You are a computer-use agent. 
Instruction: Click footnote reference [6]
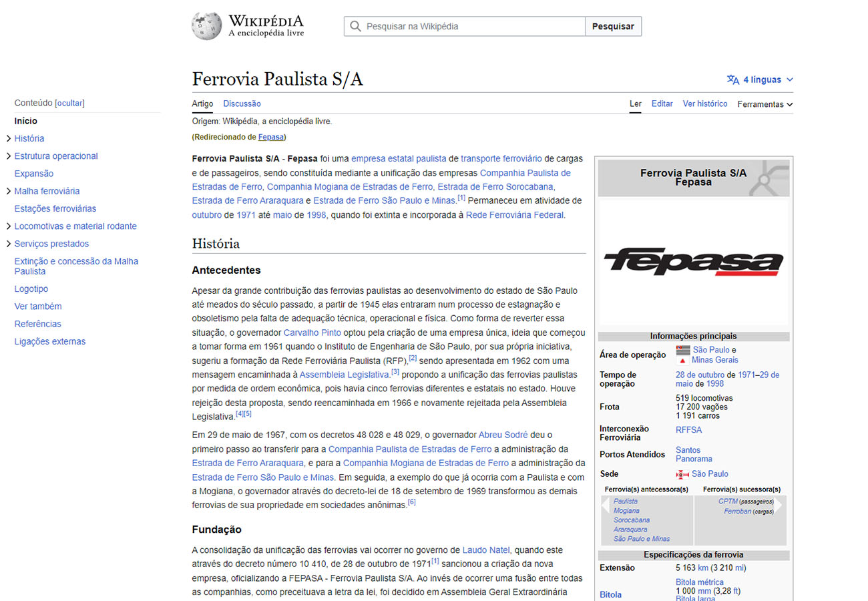[411, 502]
